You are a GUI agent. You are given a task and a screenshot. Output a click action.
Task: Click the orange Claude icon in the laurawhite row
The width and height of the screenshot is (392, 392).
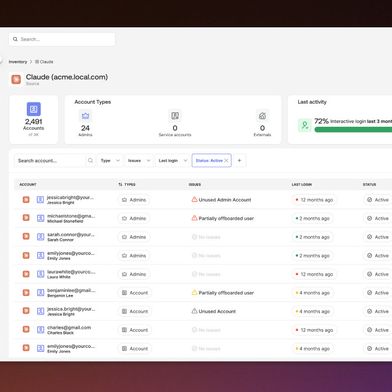pos(26,274)
